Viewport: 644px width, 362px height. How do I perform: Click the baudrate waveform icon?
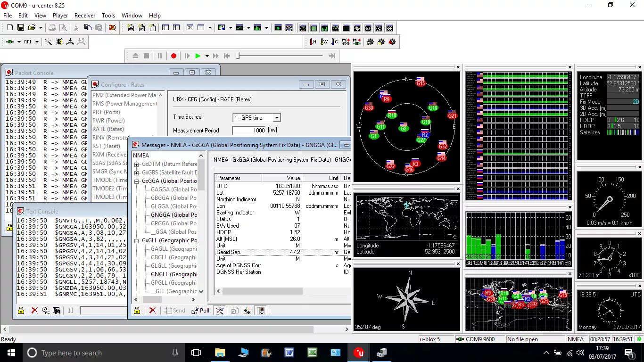tap(28, 42)
